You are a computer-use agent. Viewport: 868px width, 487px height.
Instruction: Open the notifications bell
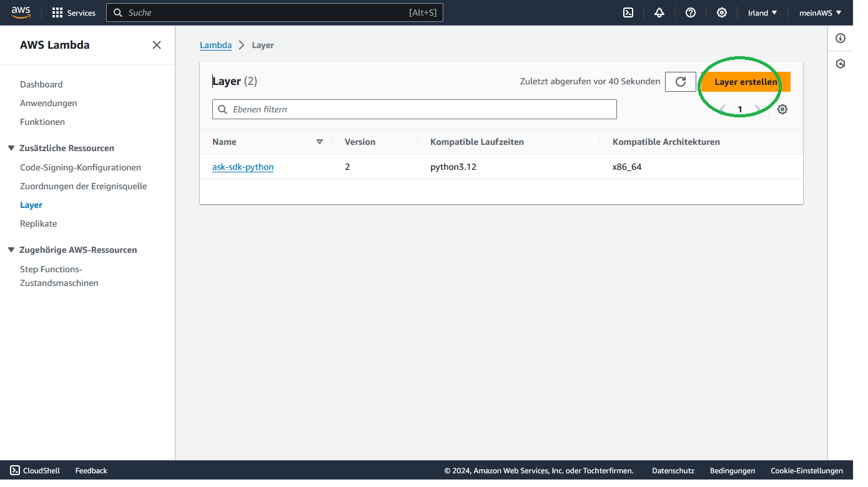(x=659, y=12)
